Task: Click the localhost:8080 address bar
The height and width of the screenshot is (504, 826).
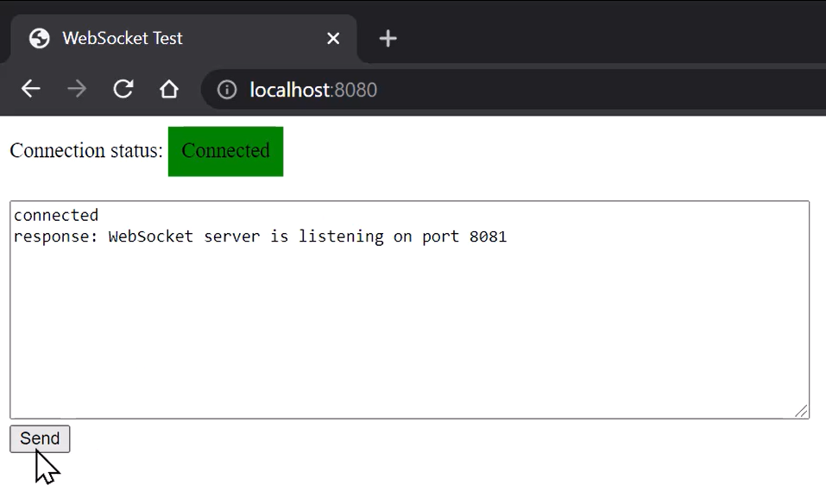Action: pyautogui.click(x=514, y=90)
